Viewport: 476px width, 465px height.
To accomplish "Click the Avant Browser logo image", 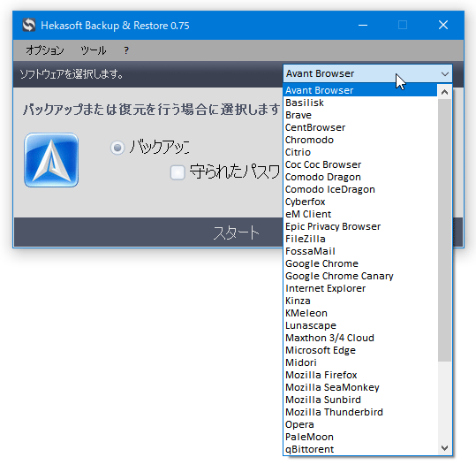I will [x=51, y=160].
